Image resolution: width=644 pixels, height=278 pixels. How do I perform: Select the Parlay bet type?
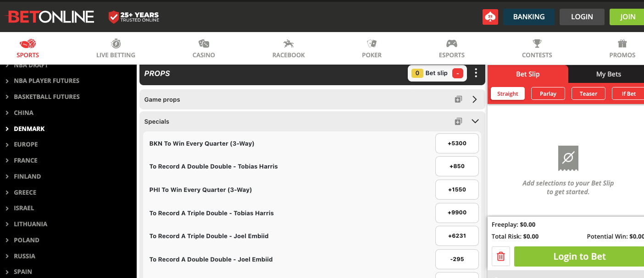click(x=548, y=93)
